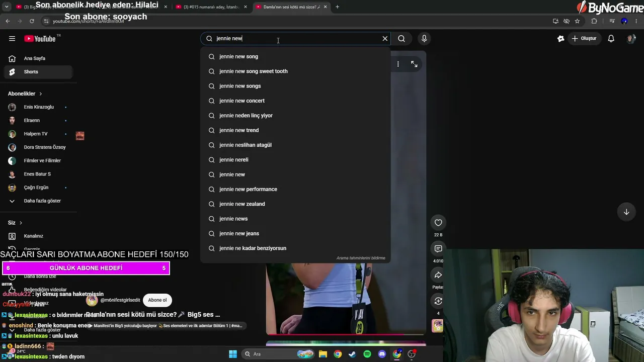This screenshot has height=362, width=644.
Task: Open Çağrı Ergün subscription
Action: pyautogui.click(x=39, y=188)
